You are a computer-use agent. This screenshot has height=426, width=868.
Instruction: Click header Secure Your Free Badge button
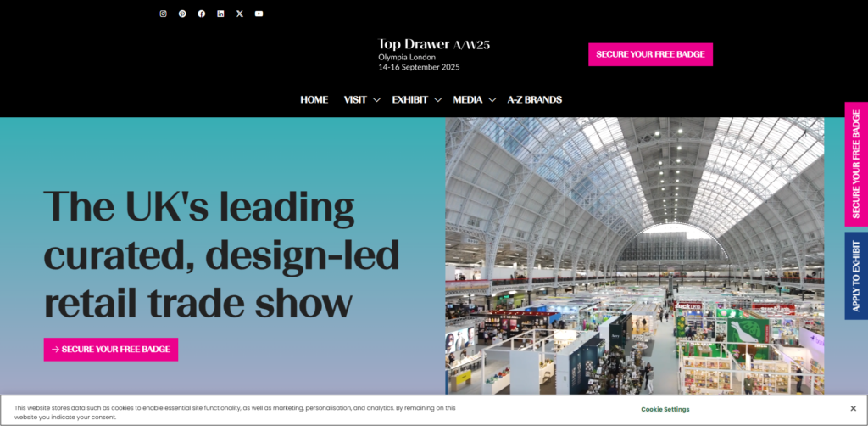[x=650, y=55]
